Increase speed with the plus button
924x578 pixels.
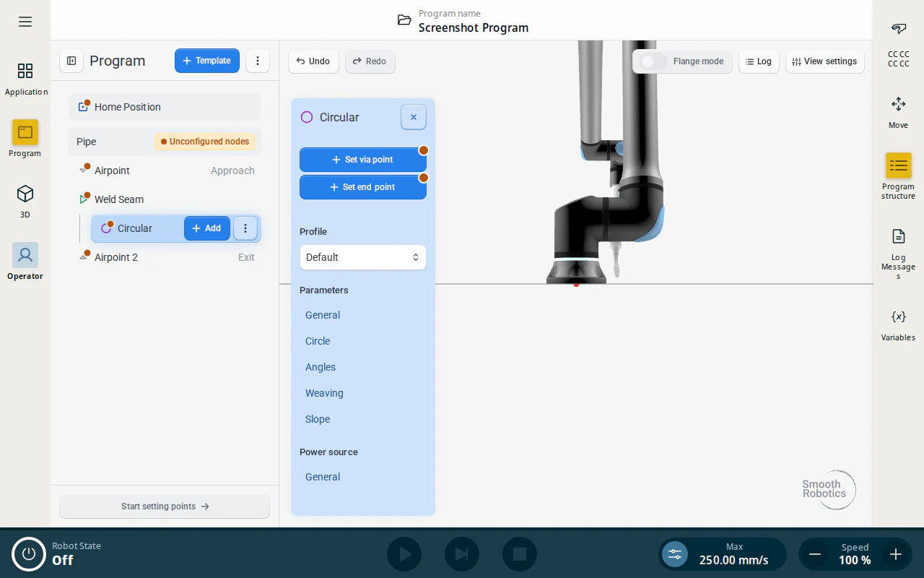[x=896, y=554]
